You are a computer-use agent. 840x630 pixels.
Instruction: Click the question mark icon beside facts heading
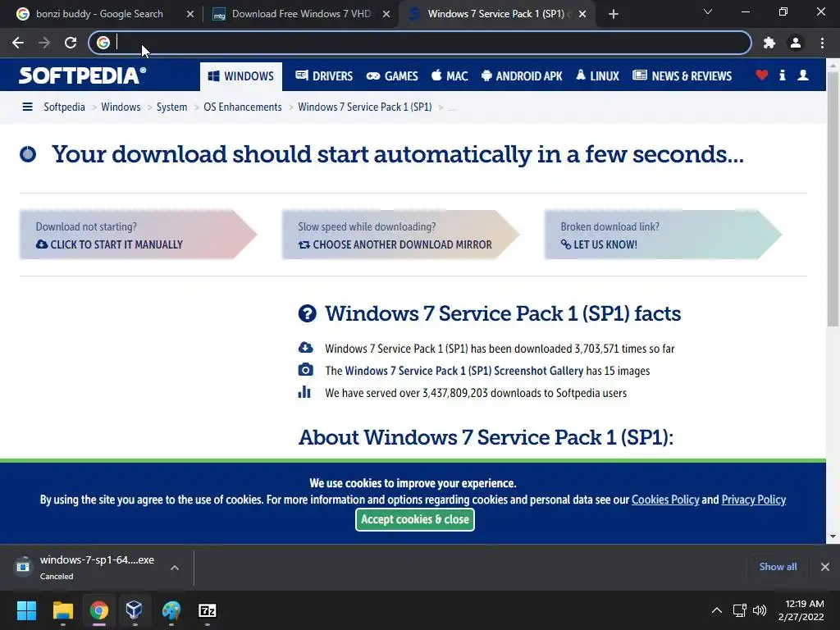coord(307,313)
